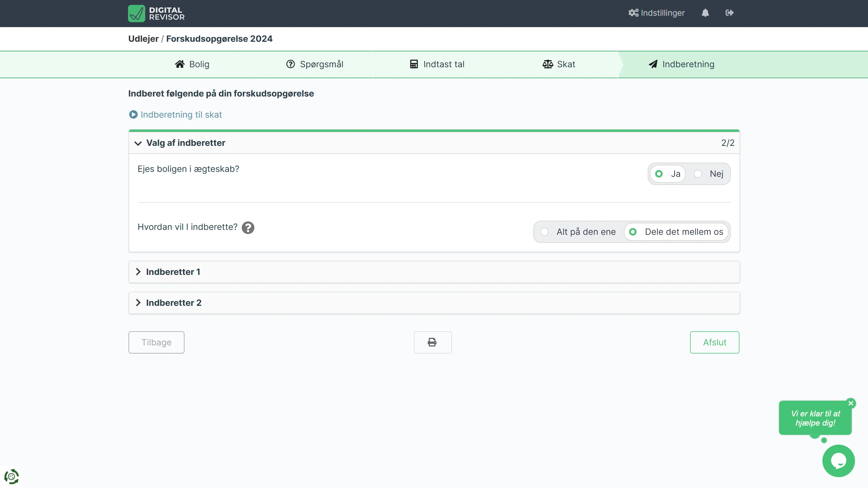
Task: Close the help chat popup
Action: (x=850, y=403)
